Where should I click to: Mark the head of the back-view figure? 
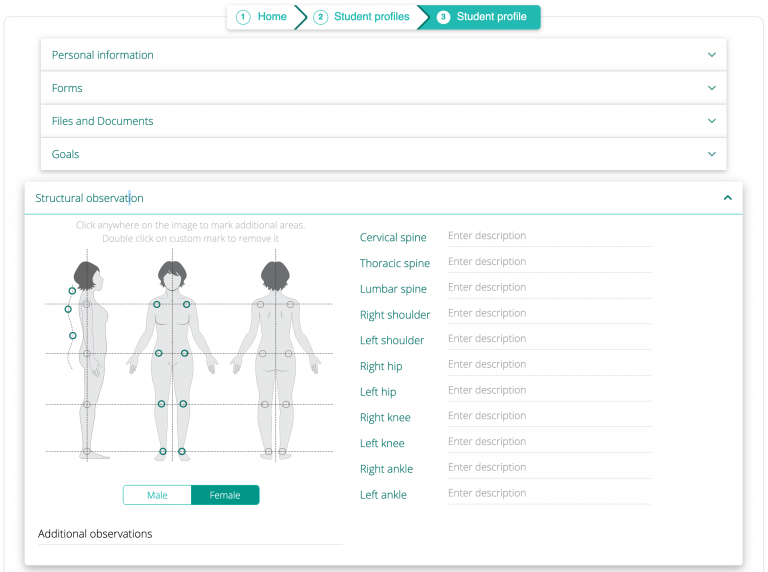[275, 275]
